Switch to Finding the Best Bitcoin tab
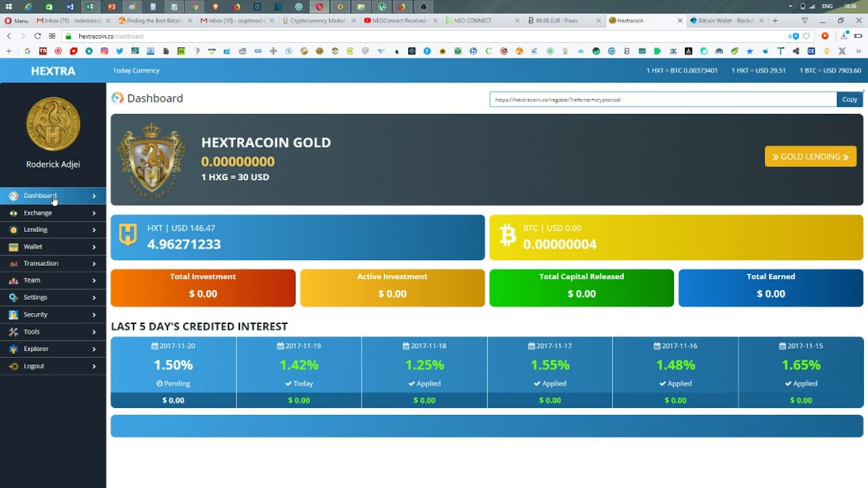Image resolution: width=868 pixels, height=488 pixels. (x=156, y=21)
